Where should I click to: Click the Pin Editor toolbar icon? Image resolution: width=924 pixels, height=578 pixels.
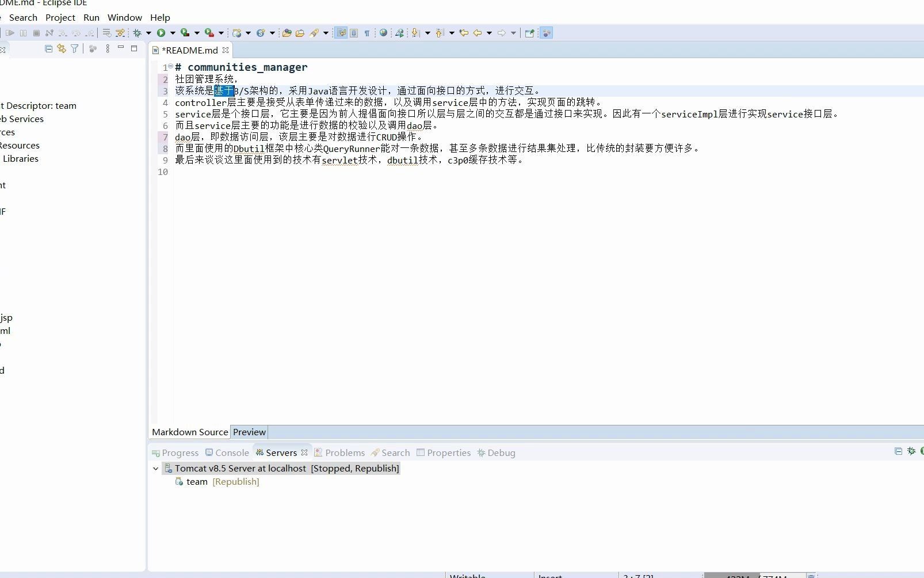[529, 33]
